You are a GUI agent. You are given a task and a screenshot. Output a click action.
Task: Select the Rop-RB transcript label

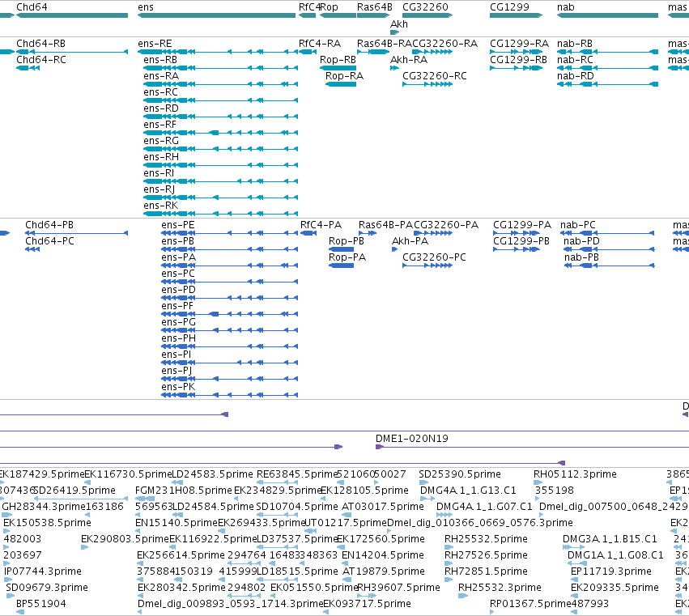click(338, 60)
